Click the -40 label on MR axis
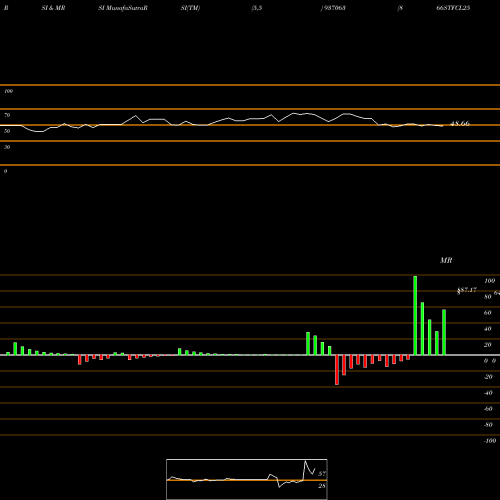Image resolution: width=500 pixels, height=500 pixels. point(488,393)
